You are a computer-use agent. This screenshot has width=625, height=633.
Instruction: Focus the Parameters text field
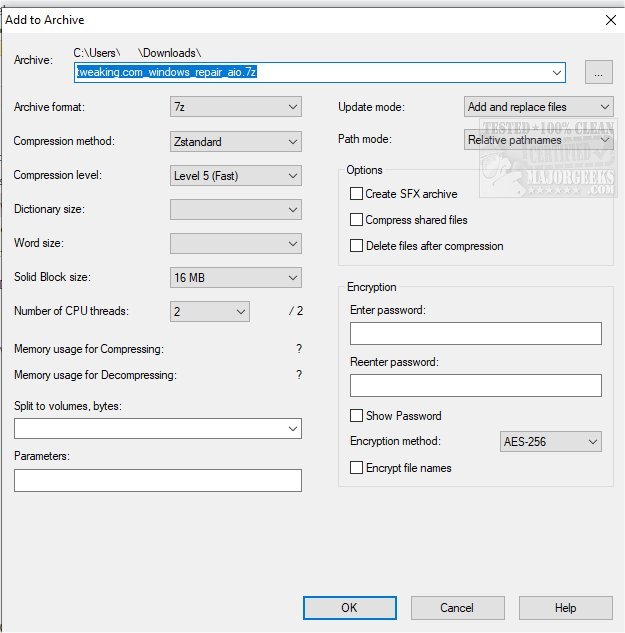[157, 481]
